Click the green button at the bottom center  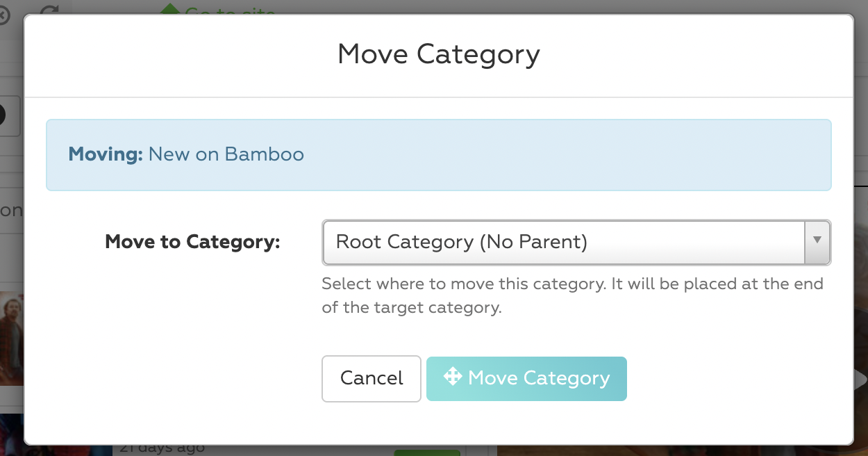click(x=426, y=452)
